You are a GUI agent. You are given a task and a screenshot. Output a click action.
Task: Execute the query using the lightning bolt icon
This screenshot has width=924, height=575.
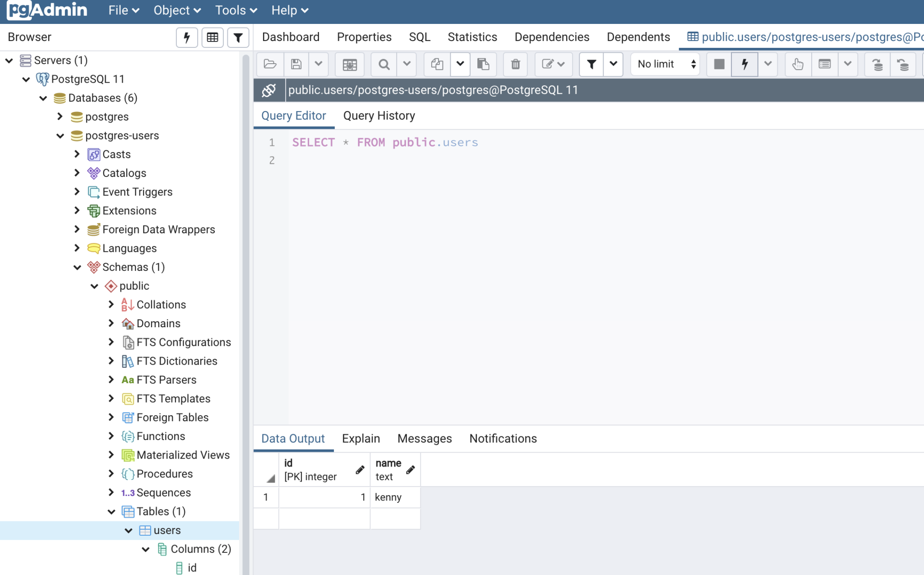coord(744,64)
